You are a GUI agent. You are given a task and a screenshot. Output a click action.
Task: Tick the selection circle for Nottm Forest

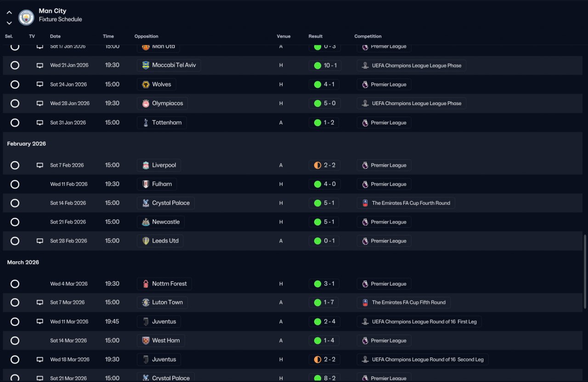[x=15, y=284]
